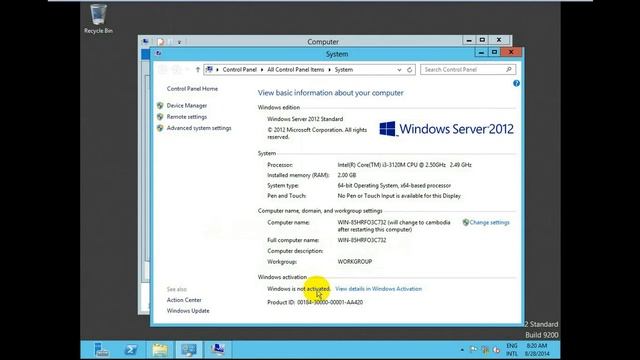Viewport: 640px width, 360px height.
Task: Click the Action Center flag tray icon
Action: point(473,350)
